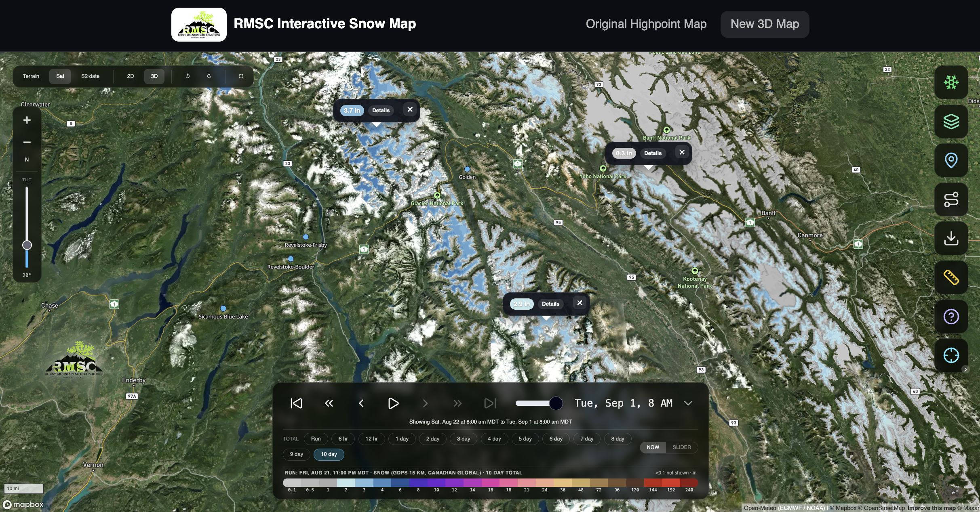Jump to first timeline frame

pos(296,403)
